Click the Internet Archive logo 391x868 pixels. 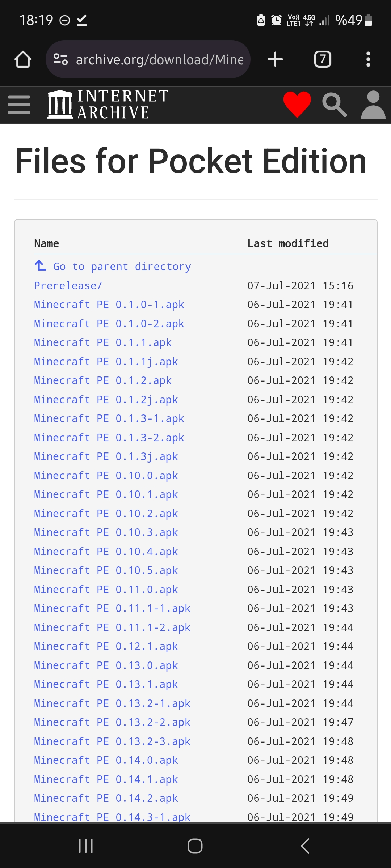(x=108, y=105)
